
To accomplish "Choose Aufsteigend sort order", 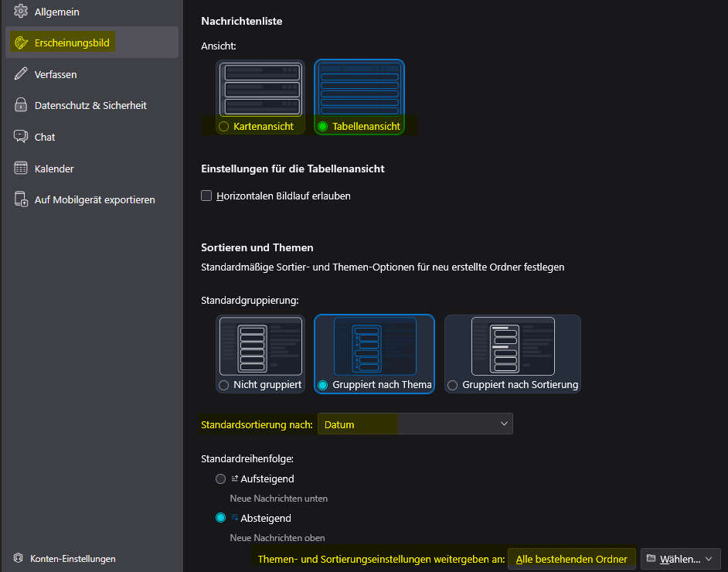I will point(221,478).
